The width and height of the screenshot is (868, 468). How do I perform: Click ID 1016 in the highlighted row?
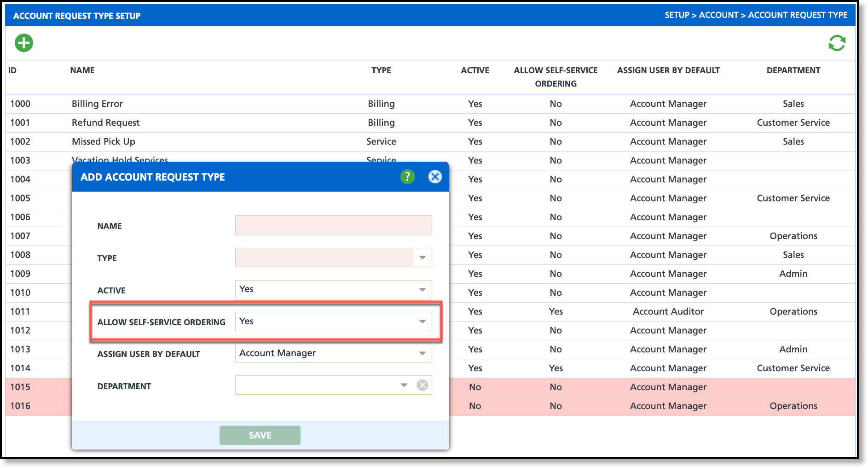coord(20,406)
